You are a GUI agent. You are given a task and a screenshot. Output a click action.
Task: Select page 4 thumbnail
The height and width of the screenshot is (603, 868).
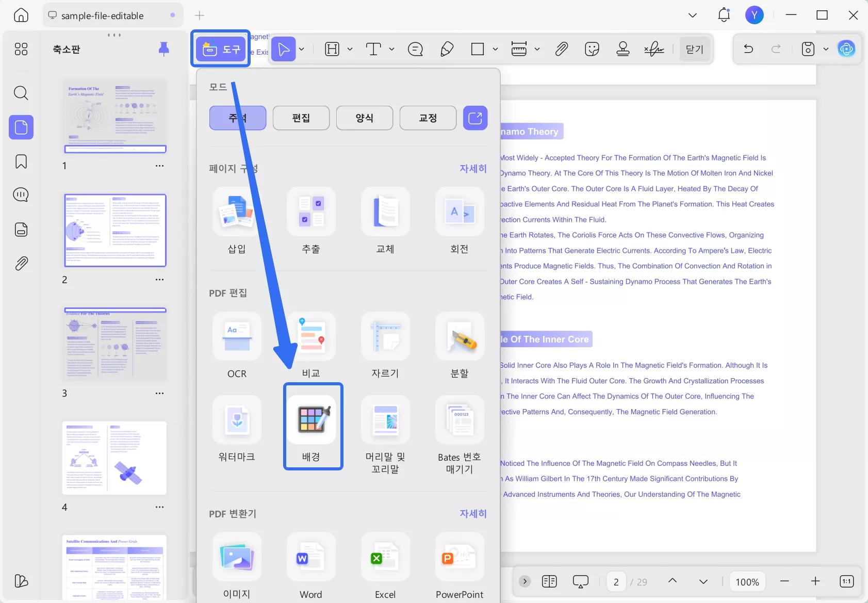pyautogui.click(x=114, y=458)
